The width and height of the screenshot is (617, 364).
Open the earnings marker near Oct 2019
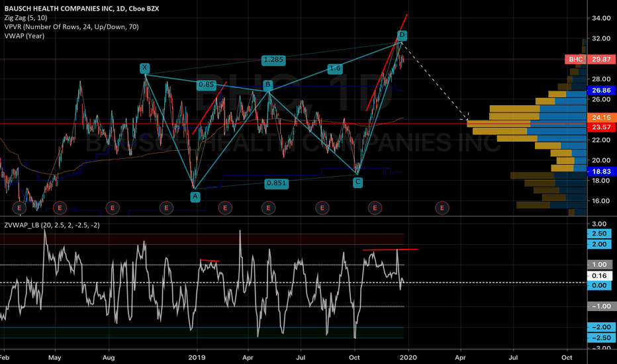pos(375,208)
